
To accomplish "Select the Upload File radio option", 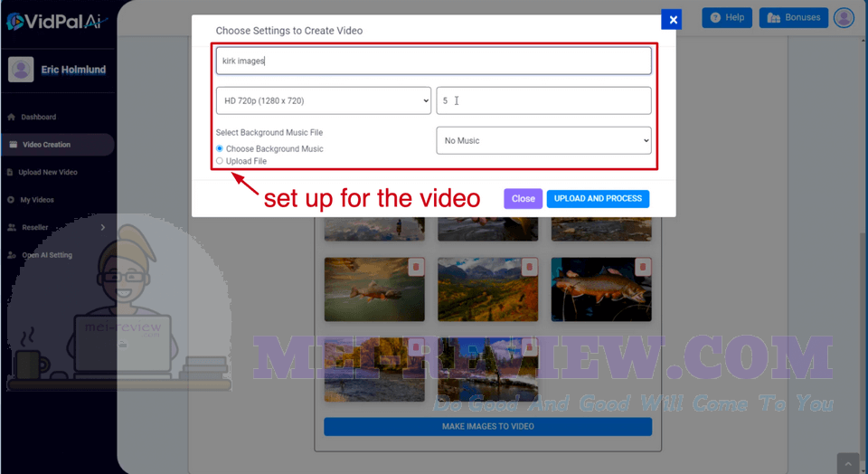I will (220, 161).
